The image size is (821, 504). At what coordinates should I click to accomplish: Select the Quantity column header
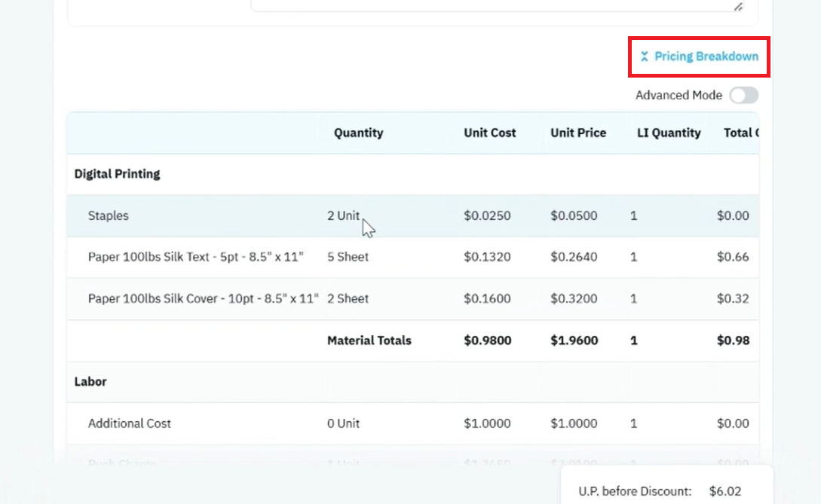click(359, 133)
